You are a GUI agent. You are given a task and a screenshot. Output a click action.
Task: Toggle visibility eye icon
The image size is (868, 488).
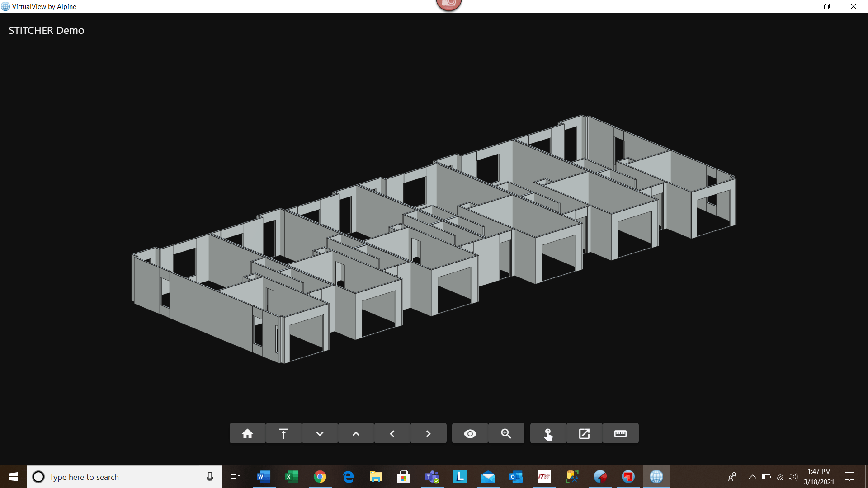point(470,434)
